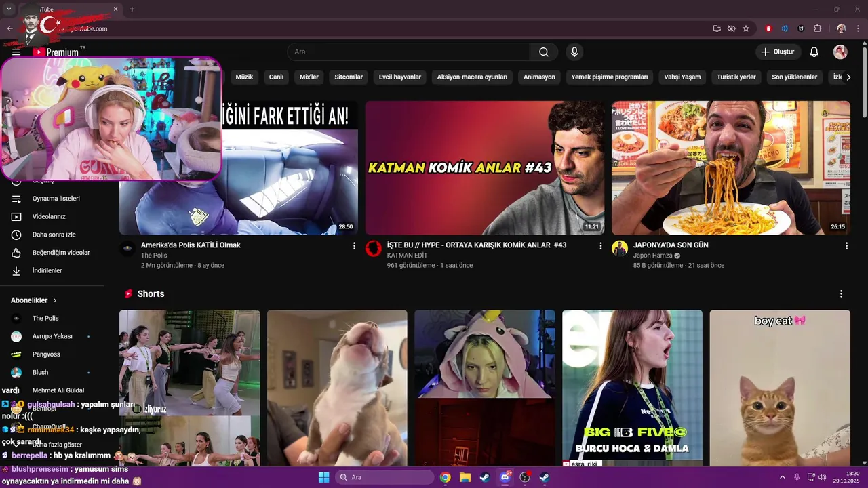The image size is (868, 488).
Task: Open Discord from the taskbar
Action: pos(505,477)
